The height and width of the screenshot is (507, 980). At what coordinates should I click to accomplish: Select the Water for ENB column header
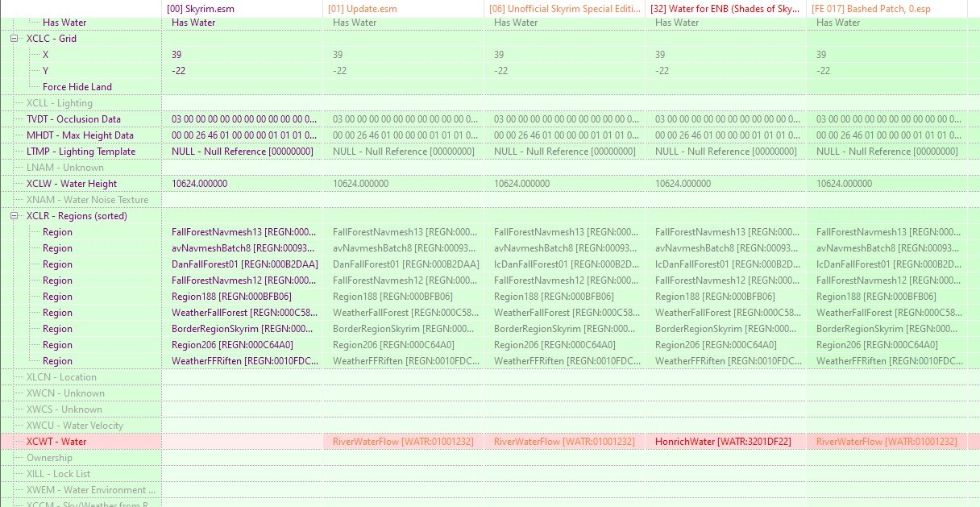coord(726,8)
